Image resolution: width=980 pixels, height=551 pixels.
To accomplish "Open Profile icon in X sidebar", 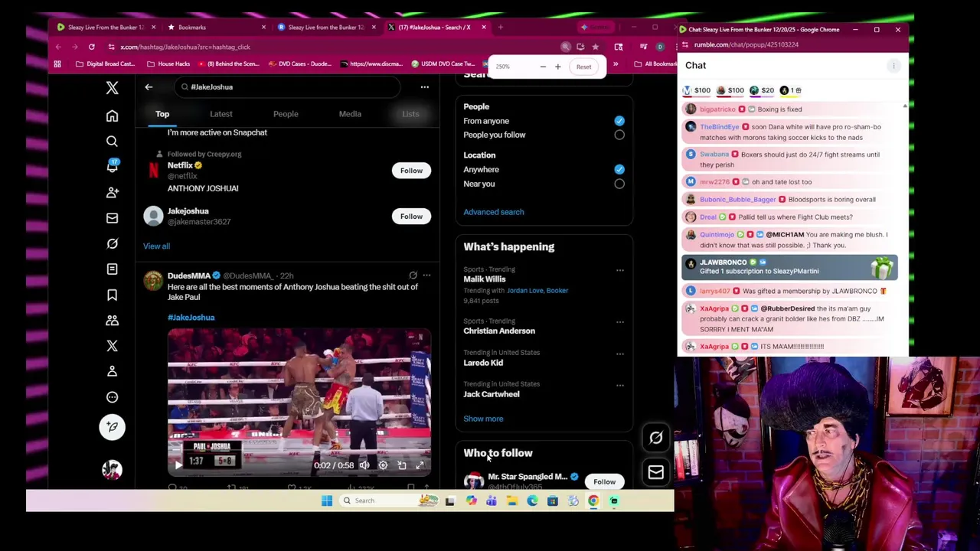I will point(112,371).
